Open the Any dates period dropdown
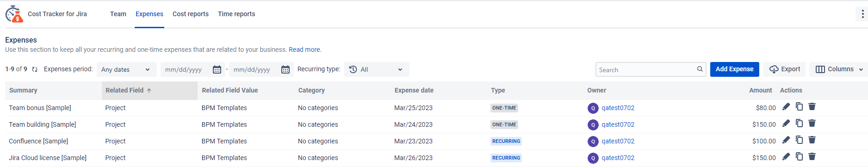868x167 pixels. [x=126, y=69]
